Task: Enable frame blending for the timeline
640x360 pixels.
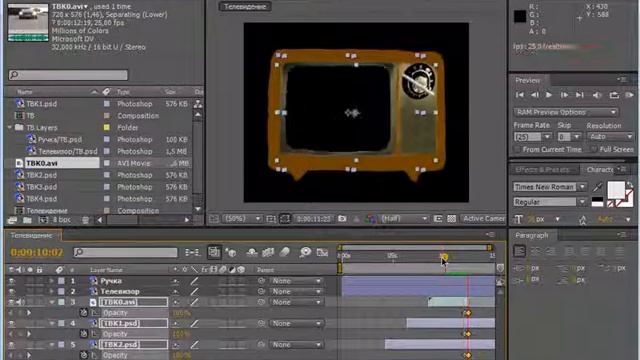Action: click(x=268, y=253)
